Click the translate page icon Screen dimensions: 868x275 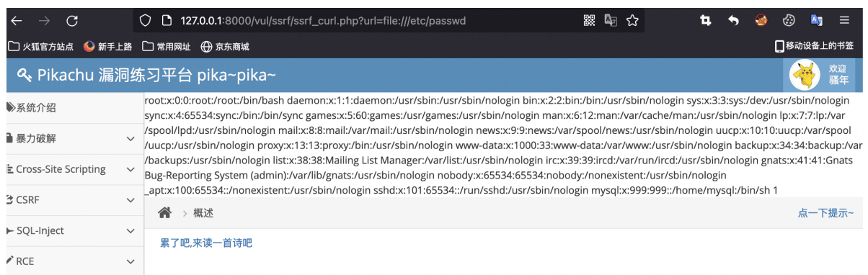[x=611, y=20]
